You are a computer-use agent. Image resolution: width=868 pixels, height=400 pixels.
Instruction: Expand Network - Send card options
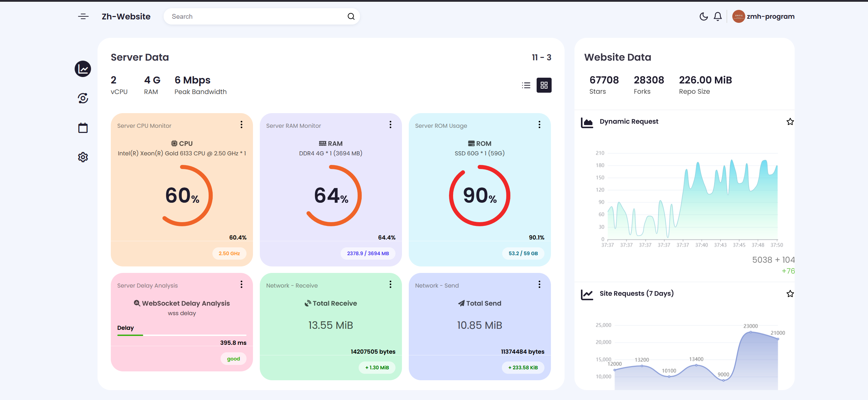click(x=539, y=284)
